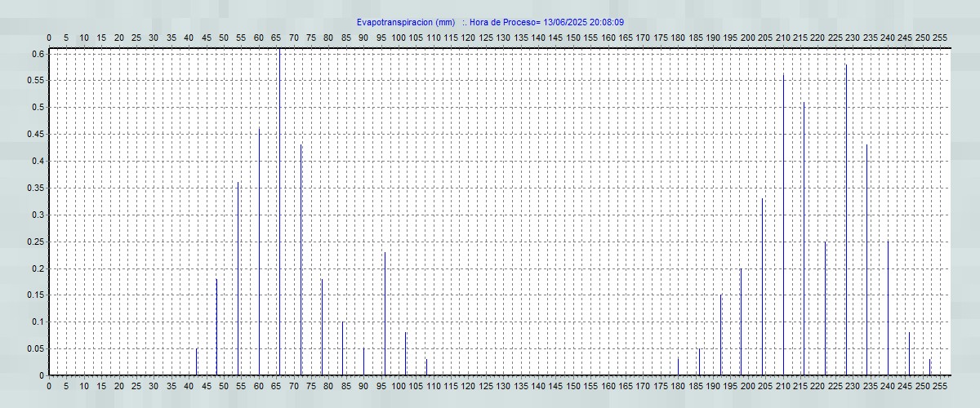The height and width of the screenshot is (408, 980).
Task: Select the 0.35 vertical axis label
Action: click(35, 188)
